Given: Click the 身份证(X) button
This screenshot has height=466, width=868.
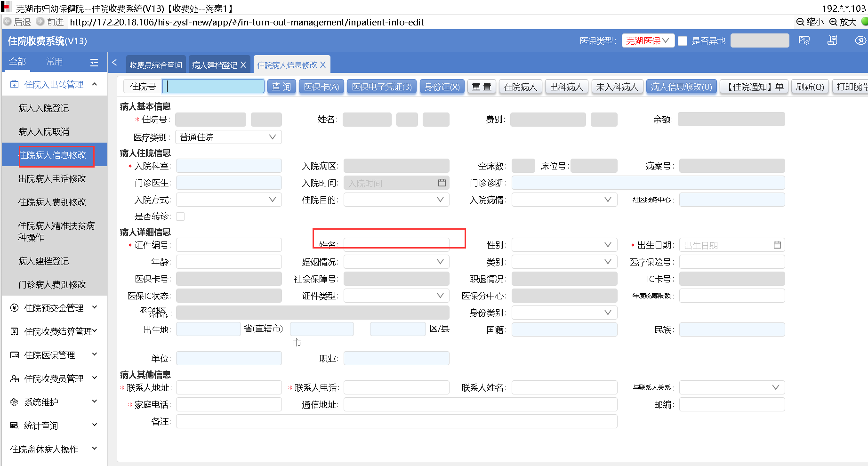Looking at the screenshot, I should pyautogui.click(x=442, y=87).
